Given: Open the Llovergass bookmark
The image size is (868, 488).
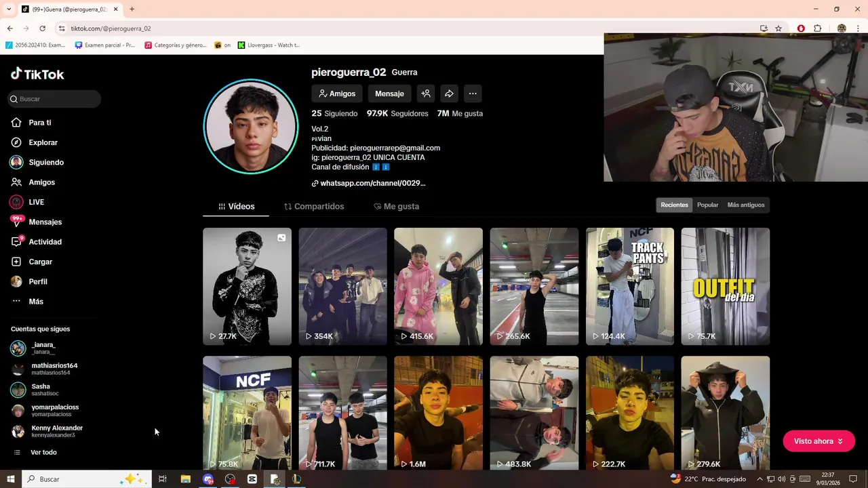Looking at the screenshot, I should (269, 45).
